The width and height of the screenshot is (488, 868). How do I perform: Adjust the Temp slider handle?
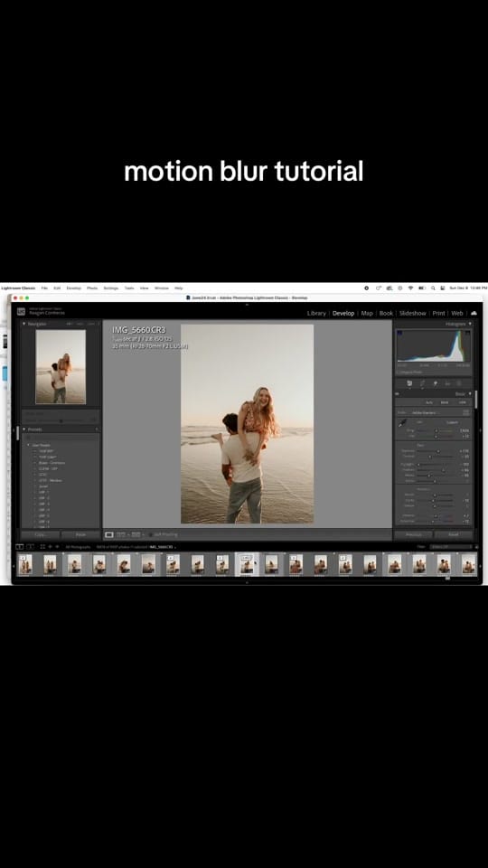436,430
